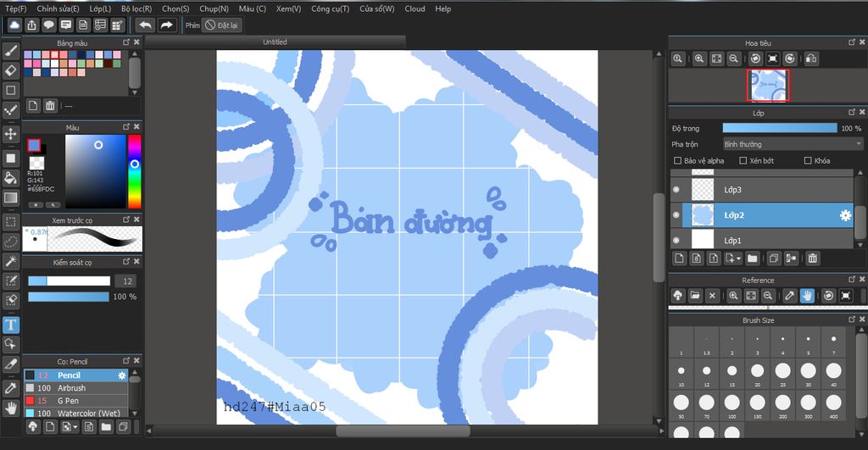868x450 pixels.
Task: Open Lớp2 layer settings gear
Action: point(845,215)
